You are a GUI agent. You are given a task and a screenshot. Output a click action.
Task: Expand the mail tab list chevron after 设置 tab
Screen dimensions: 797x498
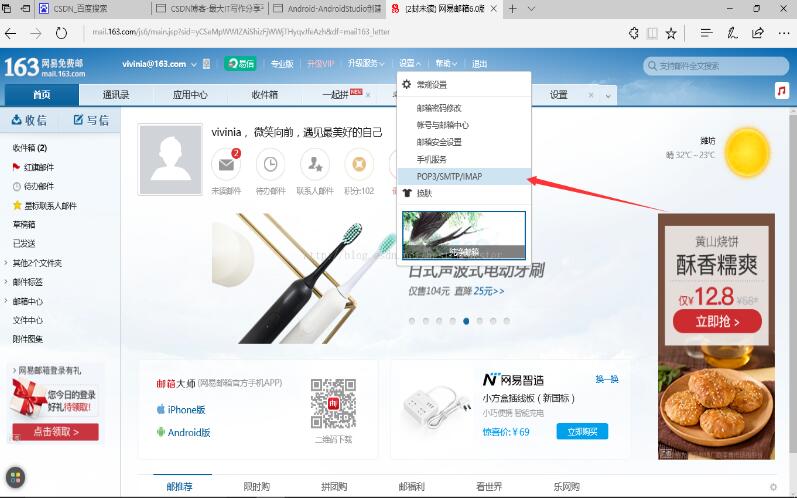click(608, 96)
